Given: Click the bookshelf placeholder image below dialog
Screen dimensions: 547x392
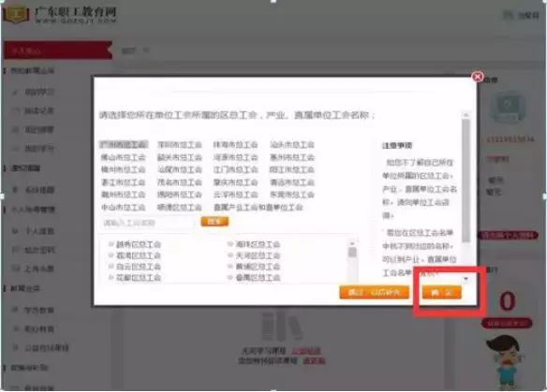Looking at the screenshot, I should (281, 327).
